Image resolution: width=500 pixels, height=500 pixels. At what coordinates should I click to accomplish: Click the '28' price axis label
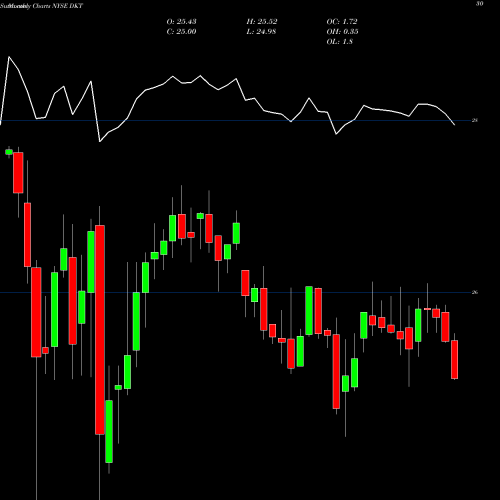point(475,120)
